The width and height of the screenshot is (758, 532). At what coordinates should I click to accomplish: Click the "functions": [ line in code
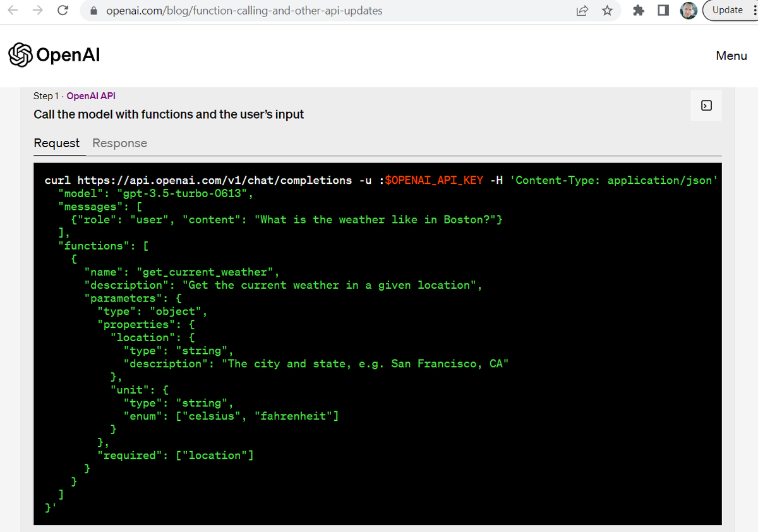[x=103, y=246]
